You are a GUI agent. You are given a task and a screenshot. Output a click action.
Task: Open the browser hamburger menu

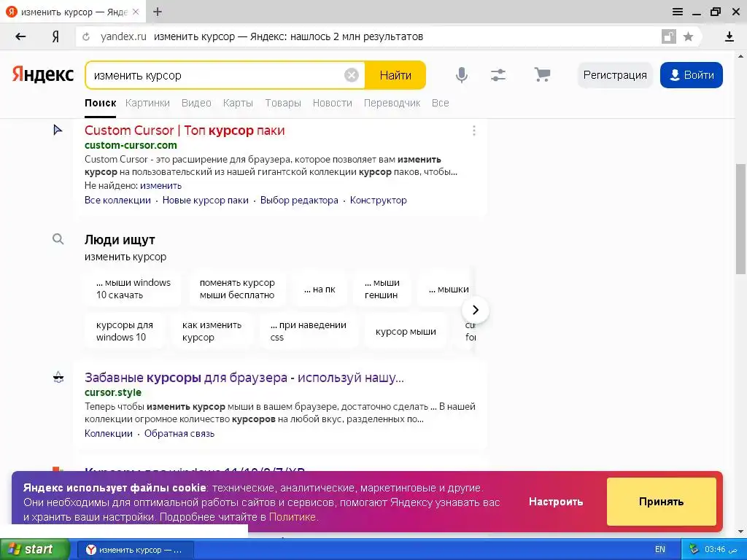coord(678,12)
